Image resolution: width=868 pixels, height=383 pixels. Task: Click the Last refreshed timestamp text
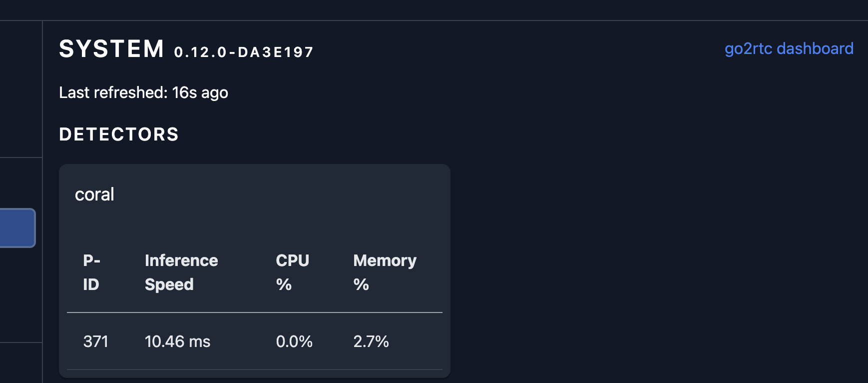144,92
